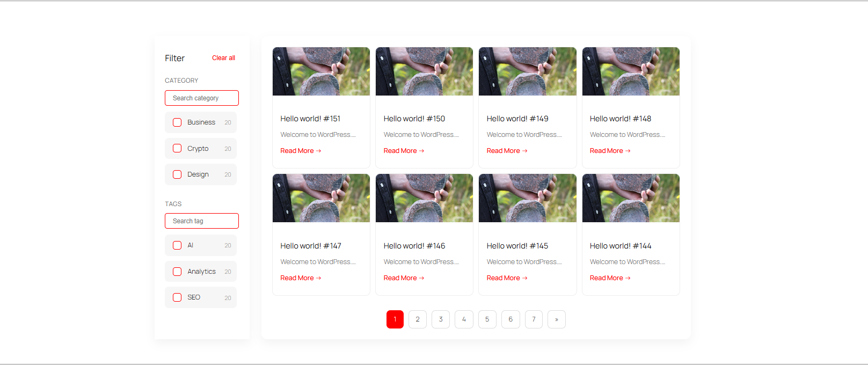The width and height of the screenshot is (868, 365).
Task: Check the Business category checkbox
Action: coord(177,122)
